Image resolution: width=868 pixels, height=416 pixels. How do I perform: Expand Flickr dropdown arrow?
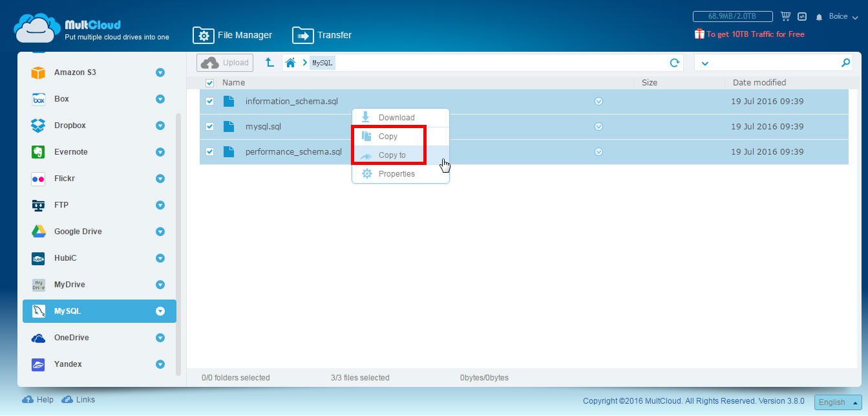(160, 179)
